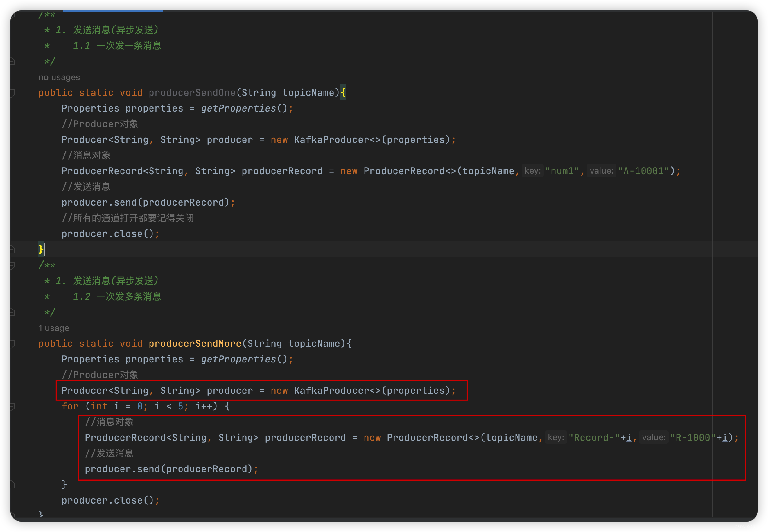The height and width of the screenshot is (532, 768).
Task: Click the "no usages" code lens hint
Action: click(59, 77)
